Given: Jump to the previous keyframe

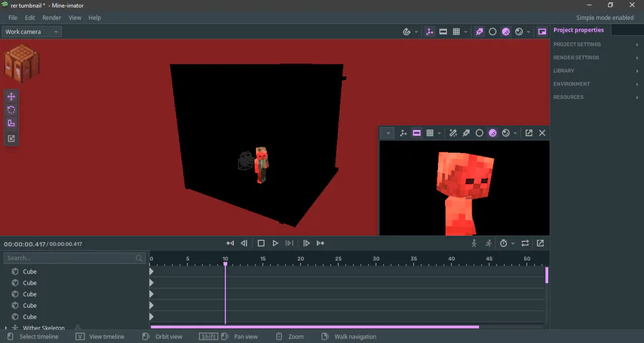Looking at the screenshot, I should pos(230,243).
